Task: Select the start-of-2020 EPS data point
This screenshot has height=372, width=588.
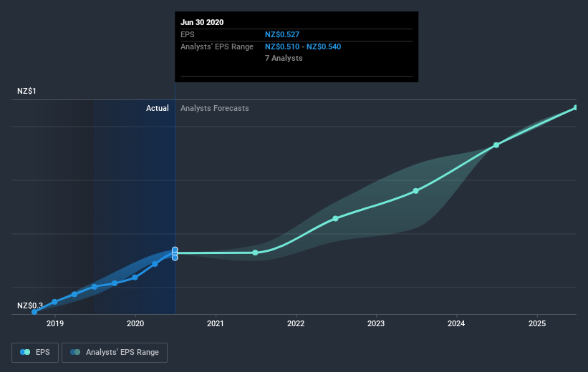Action: [135, 278]
